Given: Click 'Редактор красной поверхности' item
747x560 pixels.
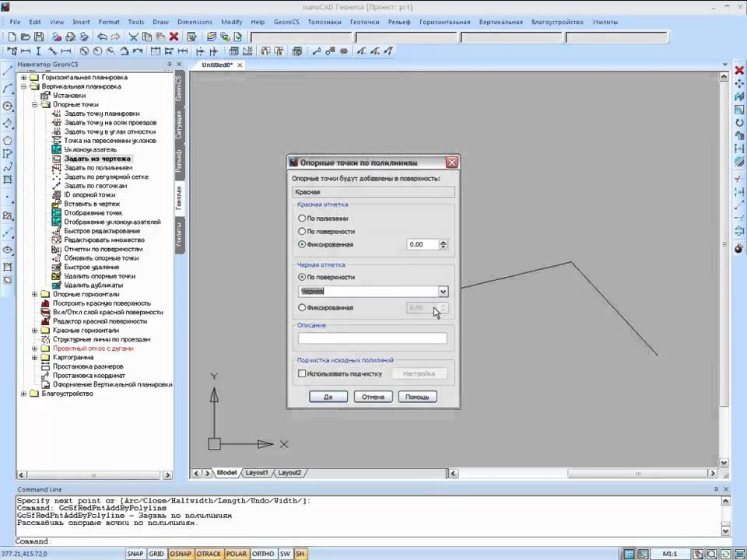Looking at the screenshot, I should [100, 321].
